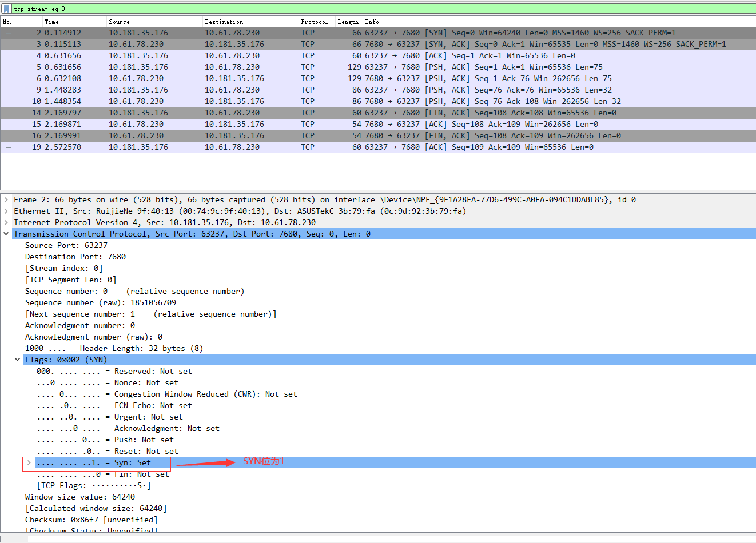756x543 pixels.
Task: Expand the Internet Protocol Version 4 layer
Action: [6, 222]
